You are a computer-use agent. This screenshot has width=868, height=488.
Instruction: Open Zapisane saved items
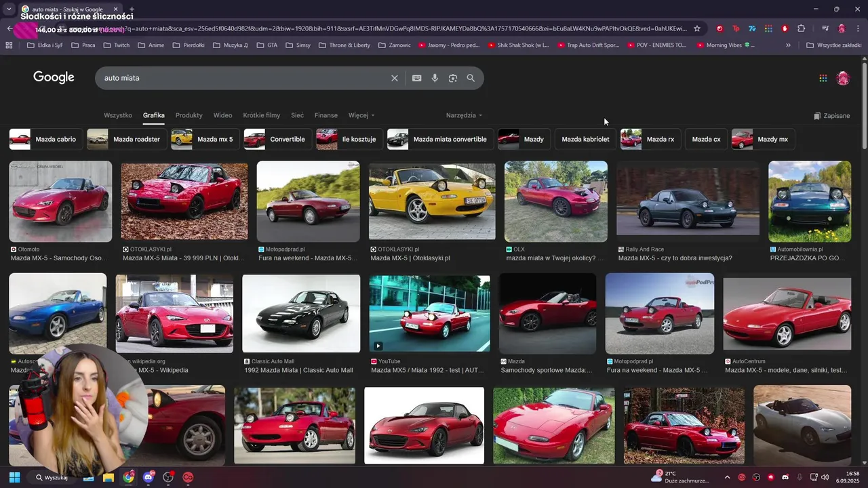click(832, 116)
